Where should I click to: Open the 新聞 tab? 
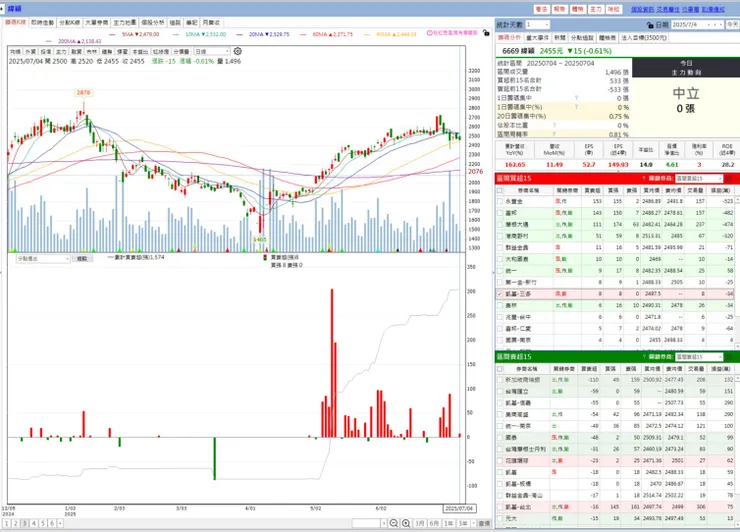pos(560,37)
